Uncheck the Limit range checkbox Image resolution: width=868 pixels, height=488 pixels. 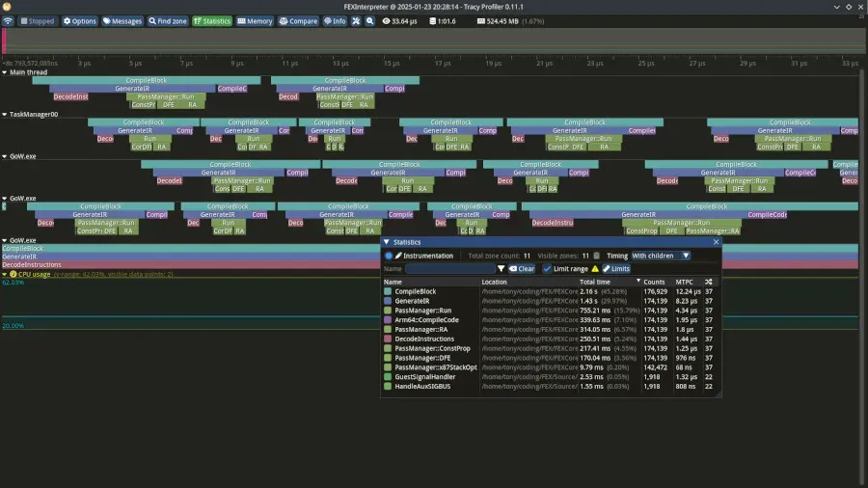pos(547,269)
